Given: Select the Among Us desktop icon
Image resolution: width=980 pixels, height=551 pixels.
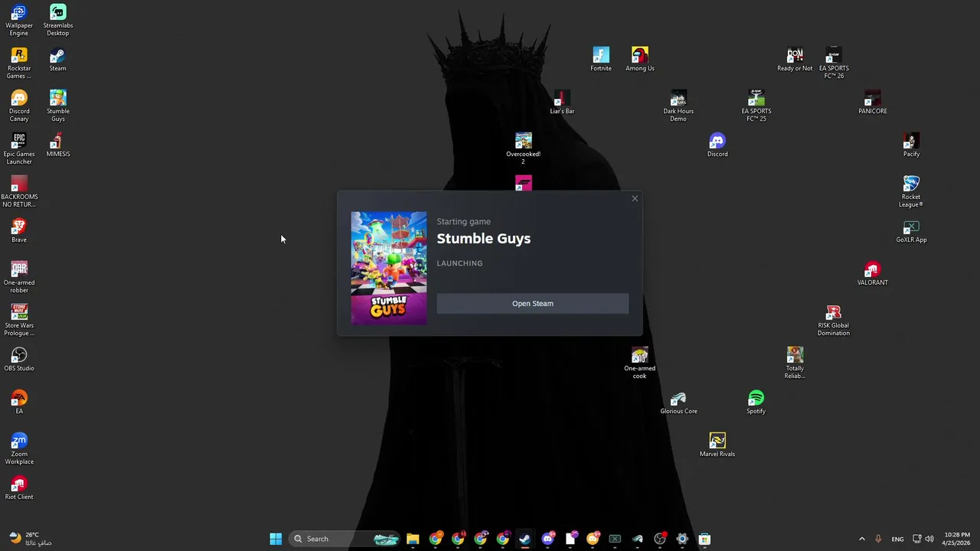Looking at the screenshot, I should tap(640, 60).
